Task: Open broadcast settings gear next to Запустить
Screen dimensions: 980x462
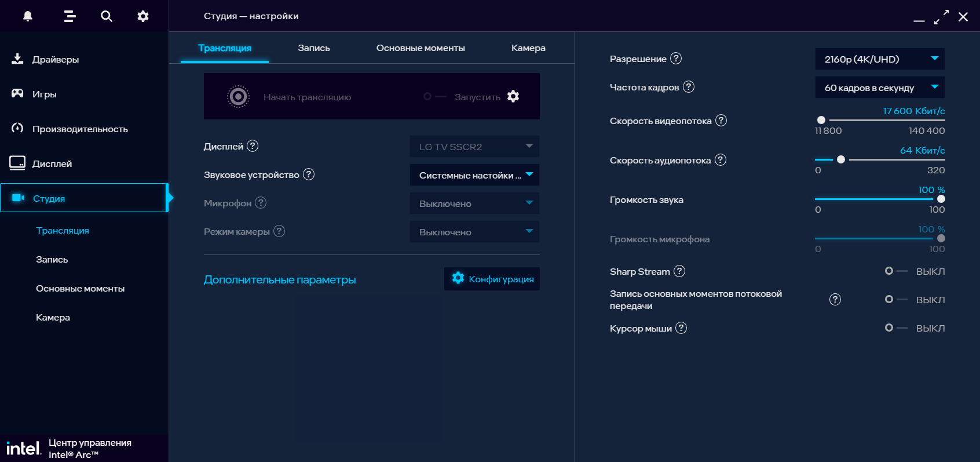Action: tap(513, 96)
